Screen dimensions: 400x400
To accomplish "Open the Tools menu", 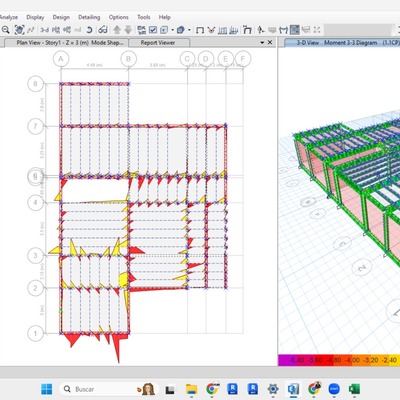I will [144, 17].
